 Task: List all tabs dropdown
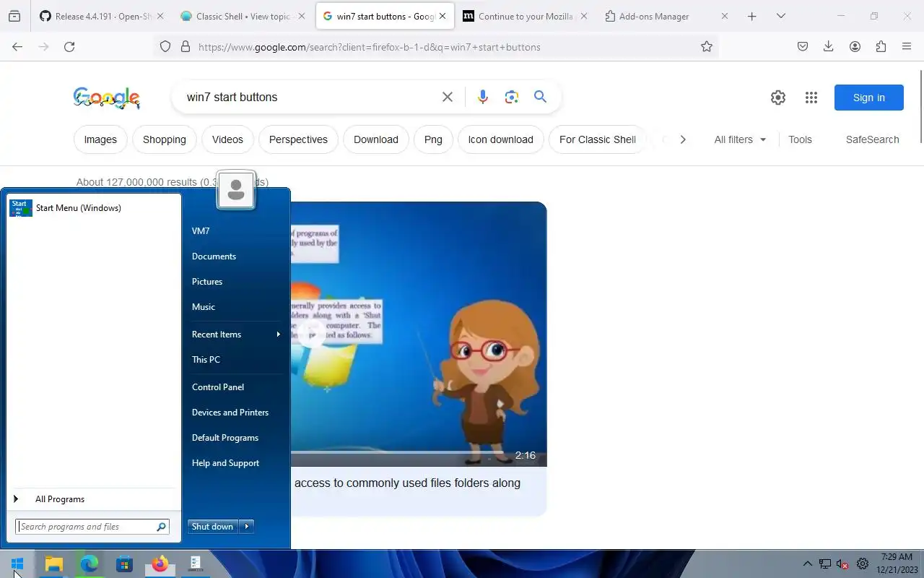(x=781, y=16)
